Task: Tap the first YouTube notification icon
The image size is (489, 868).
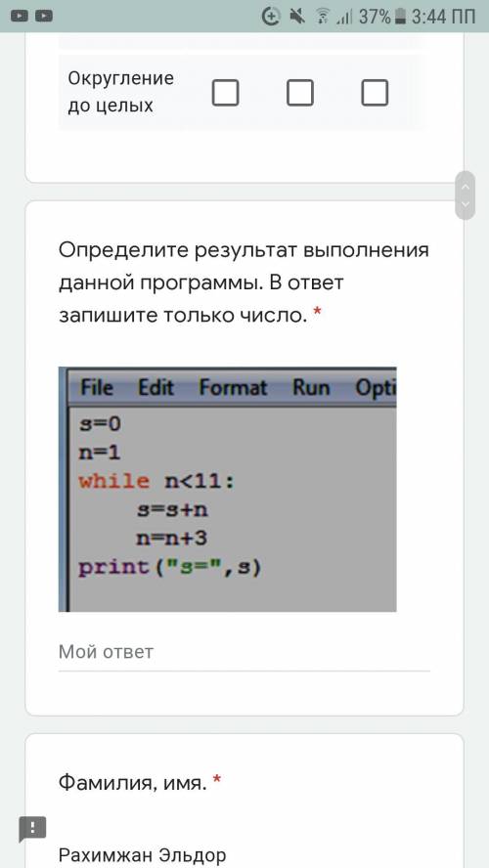Action: tap(20, 17)
